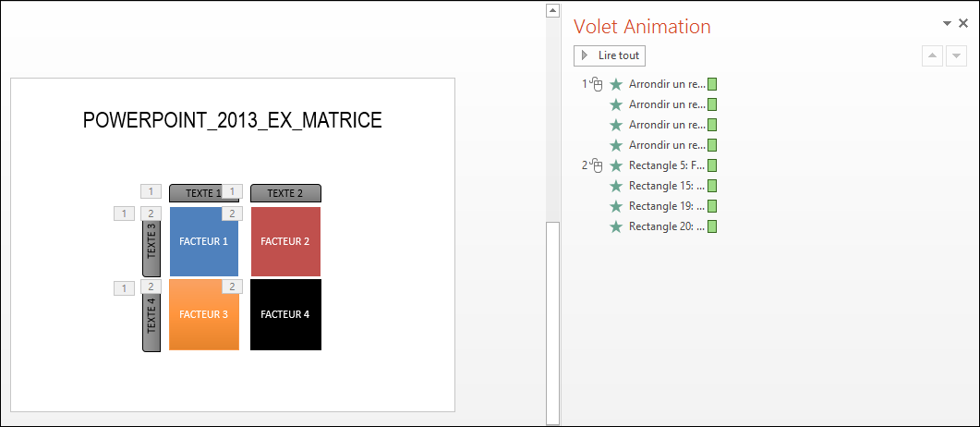Screen dimensions: 980x427
Task: Click the slide scrollbar up arrow
Action: [551, 10]
